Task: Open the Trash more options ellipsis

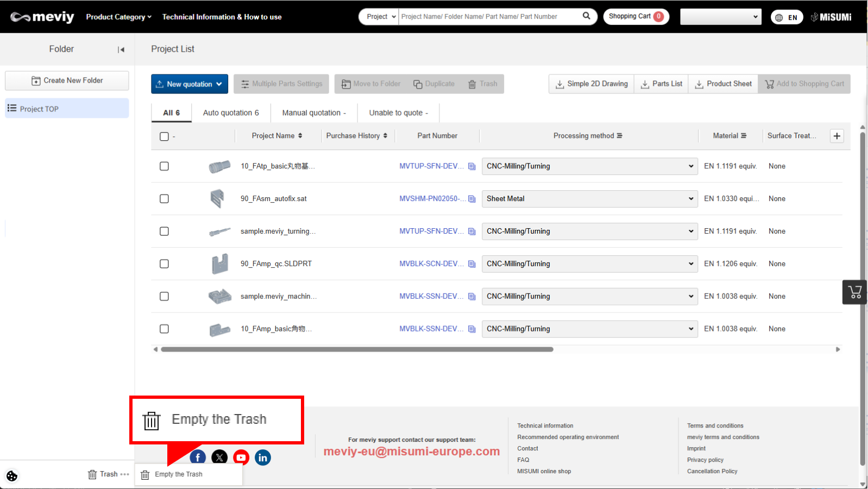Action: coord(125,474)
